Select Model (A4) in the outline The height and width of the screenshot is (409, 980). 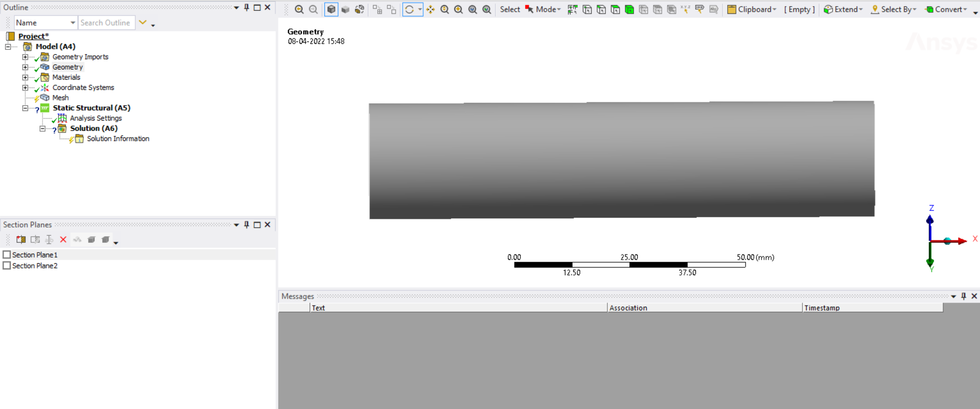click(x=55, y=47)
